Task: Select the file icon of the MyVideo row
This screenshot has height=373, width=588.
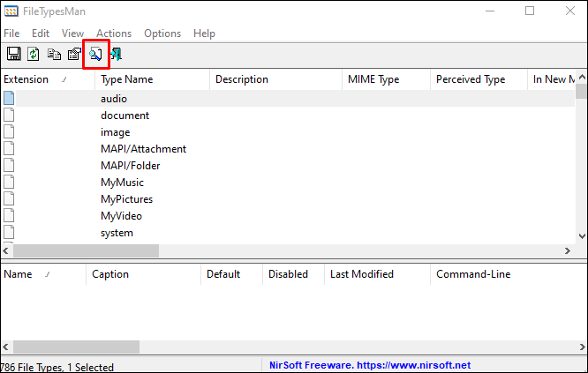Action: pos(9,216)
